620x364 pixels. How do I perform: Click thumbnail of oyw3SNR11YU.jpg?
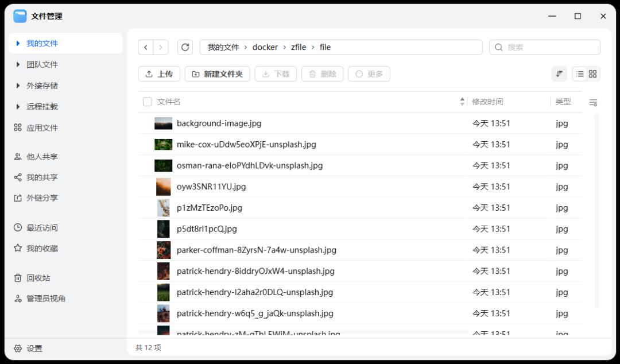tap(163, 187)
